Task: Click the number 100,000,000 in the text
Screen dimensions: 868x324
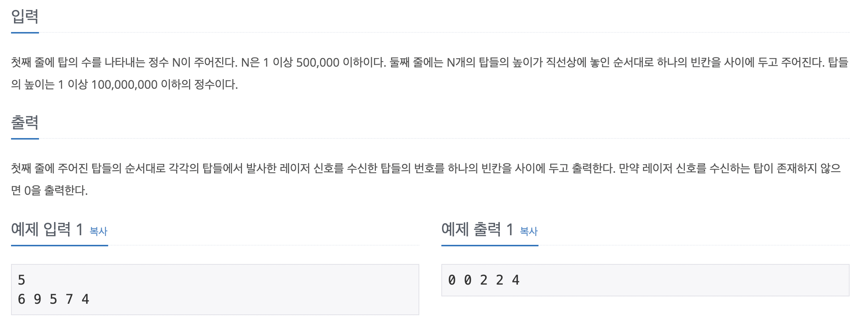Action: tap(124, 85)
